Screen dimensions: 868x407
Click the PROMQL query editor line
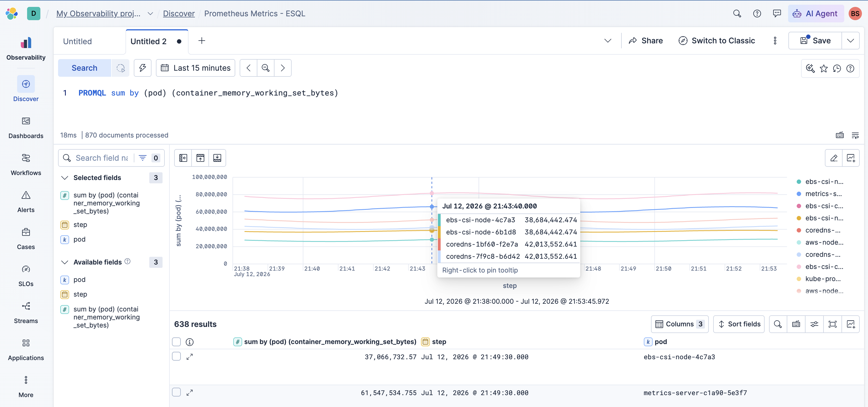click(x=208, y=93)
